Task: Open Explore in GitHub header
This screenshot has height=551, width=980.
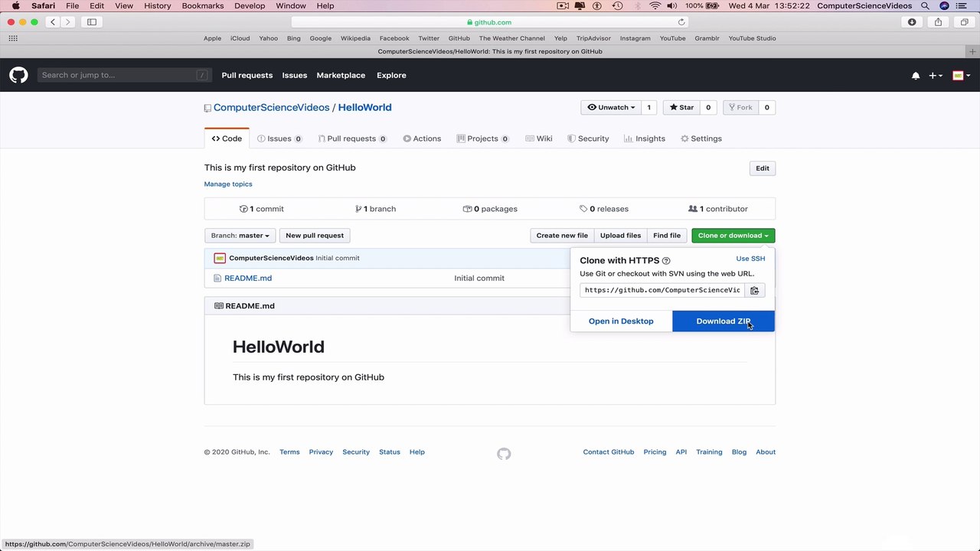Action: pyautogui.click(x=391, y=76)
